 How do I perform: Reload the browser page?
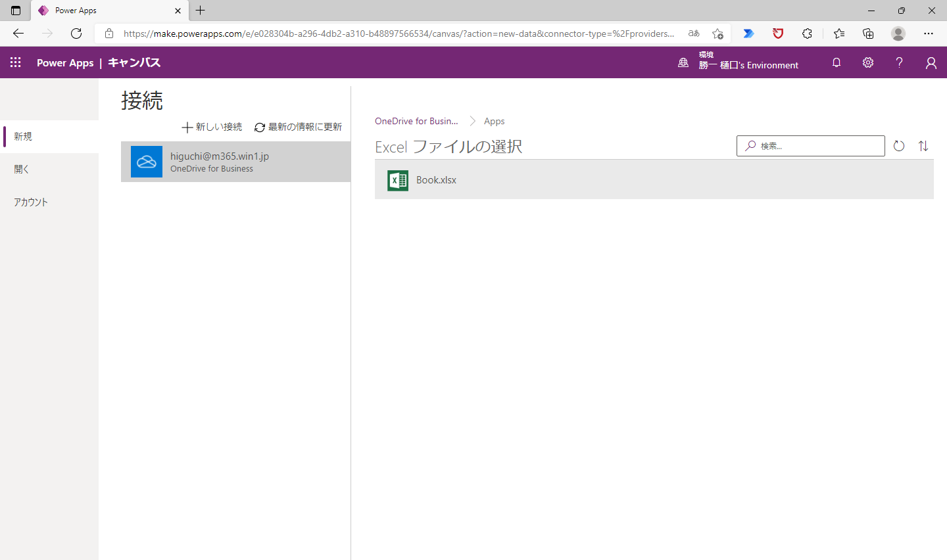(76, 34)
